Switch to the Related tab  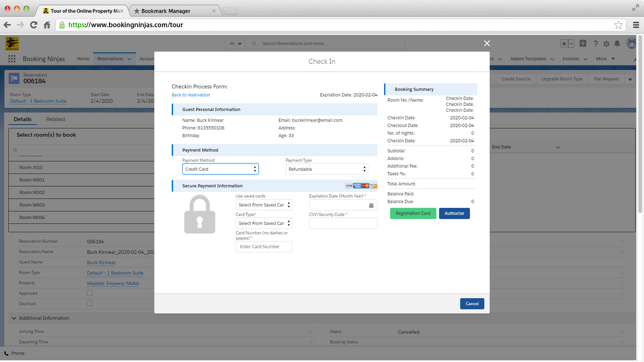[x=55, y=119]
